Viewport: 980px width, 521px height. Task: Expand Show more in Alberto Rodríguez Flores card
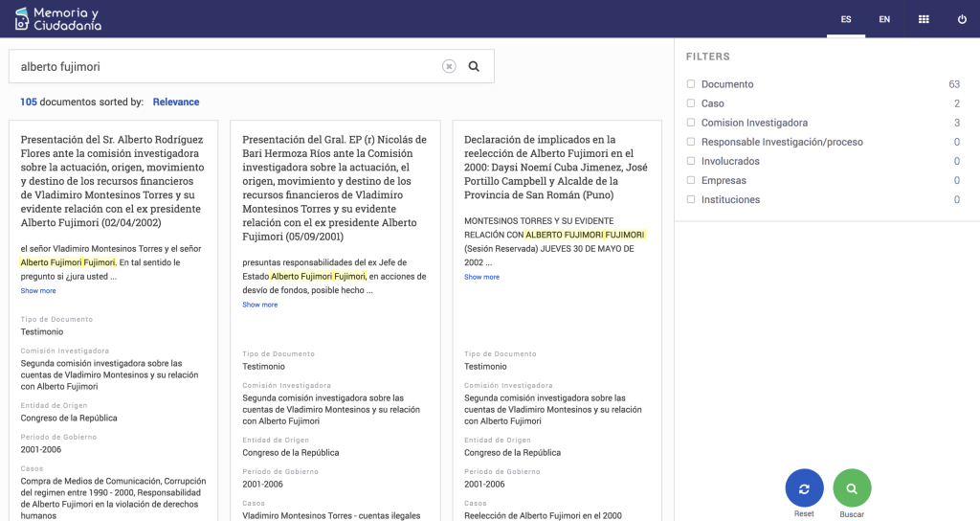click(x=38, y=291)
